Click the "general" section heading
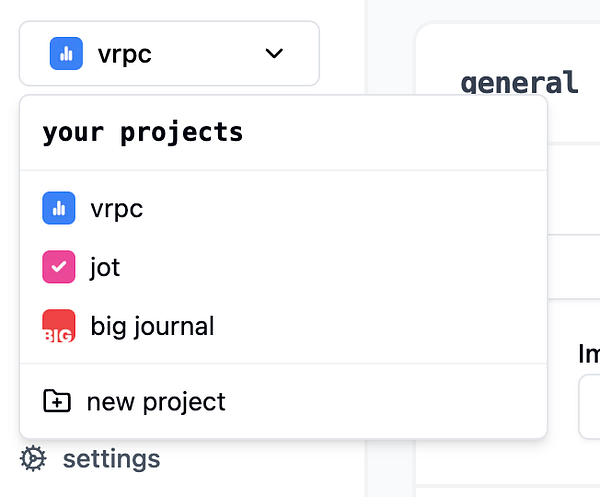Image resolution: width=600 pixels, height=497 pixels. [519, 82]
